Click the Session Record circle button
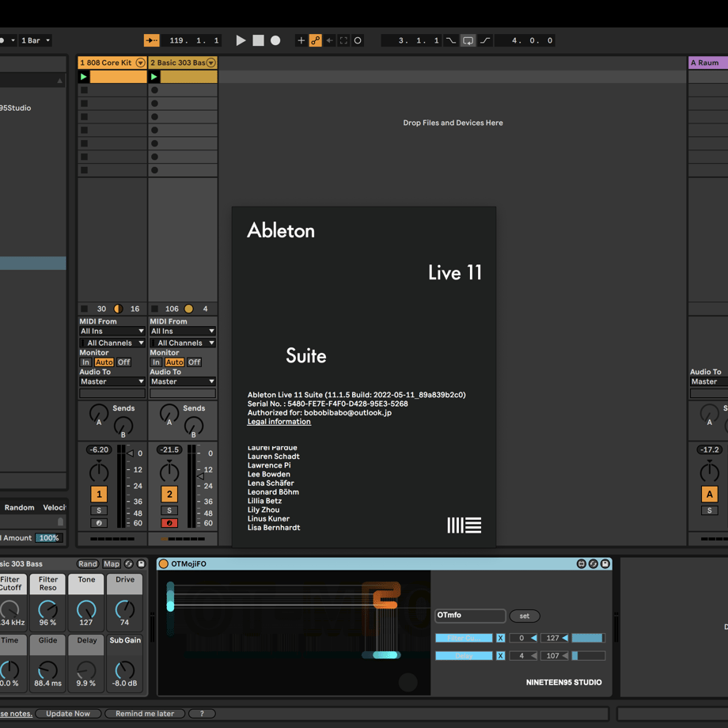 (358, 40)
